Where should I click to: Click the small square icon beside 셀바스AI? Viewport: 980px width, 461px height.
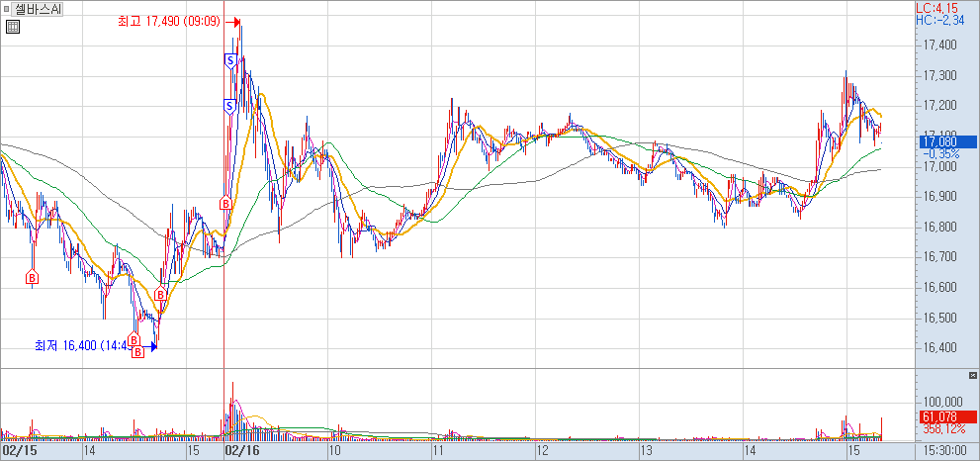6,9
